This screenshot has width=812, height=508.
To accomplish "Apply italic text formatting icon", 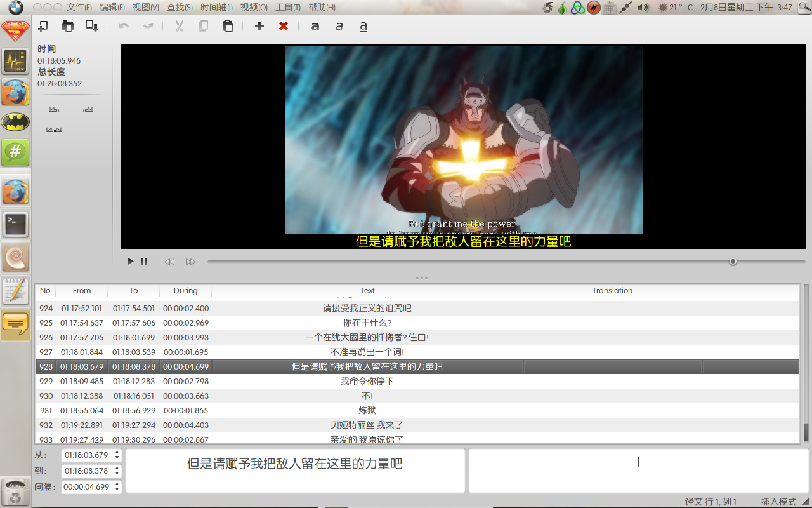I will [339, 27].
